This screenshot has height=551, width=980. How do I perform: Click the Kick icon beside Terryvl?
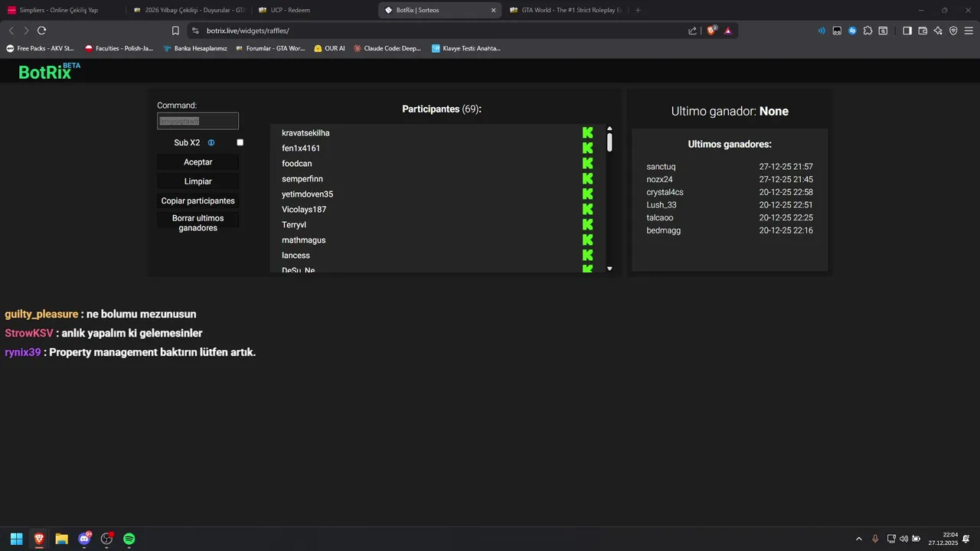587,225
